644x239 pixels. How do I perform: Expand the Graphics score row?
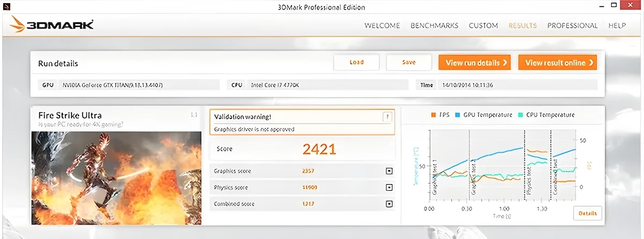click(x=389, y=171)
